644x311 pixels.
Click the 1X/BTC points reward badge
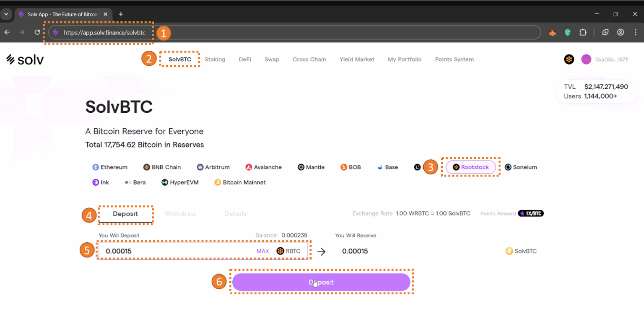tap(531, 214)
